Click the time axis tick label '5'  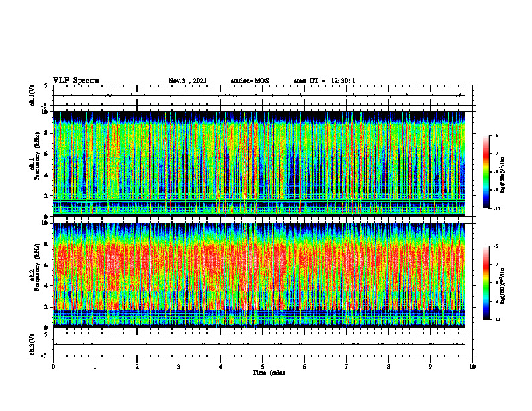click(x=263, y=367)
